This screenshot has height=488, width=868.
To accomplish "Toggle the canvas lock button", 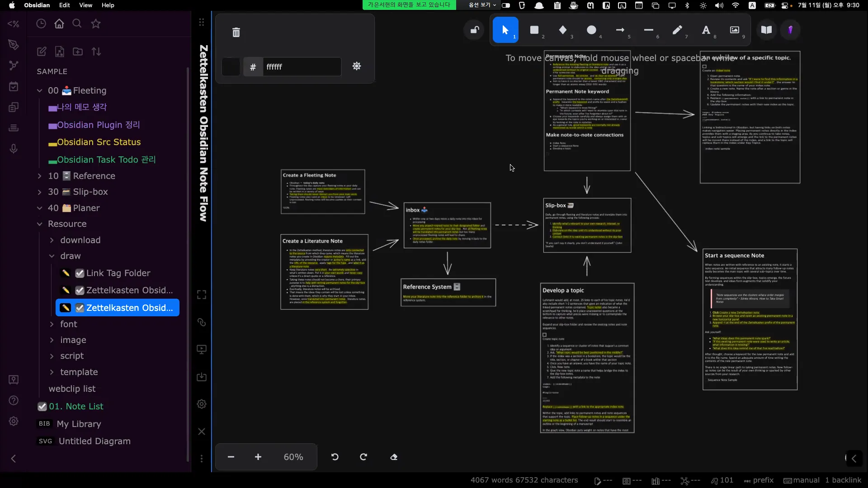I will (x=475, y=30).
